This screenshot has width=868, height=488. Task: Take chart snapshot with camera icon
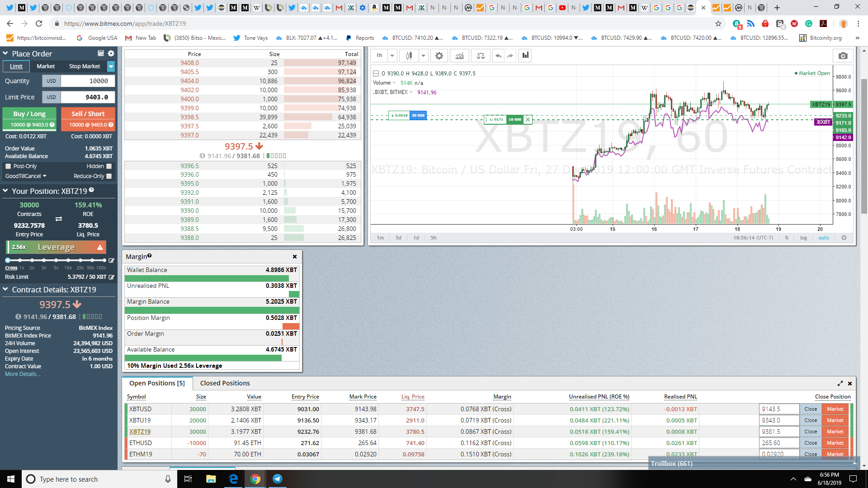843,56
